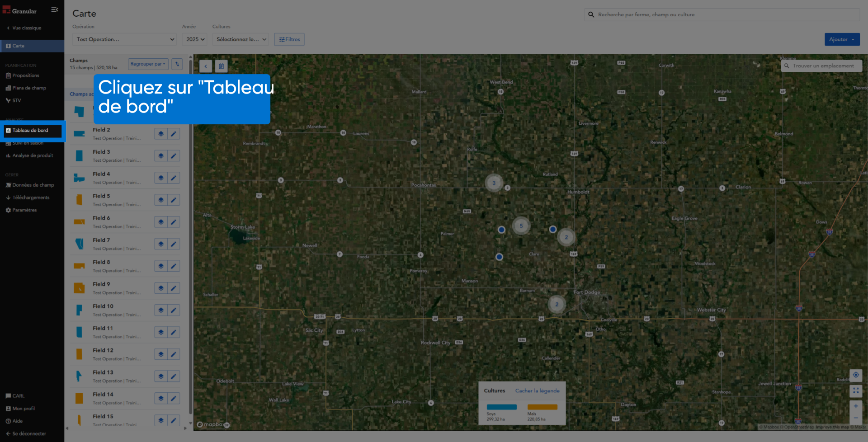Collapse the sidebar menu icon
This screenshot has width=868, height=442.
[55, 9]
